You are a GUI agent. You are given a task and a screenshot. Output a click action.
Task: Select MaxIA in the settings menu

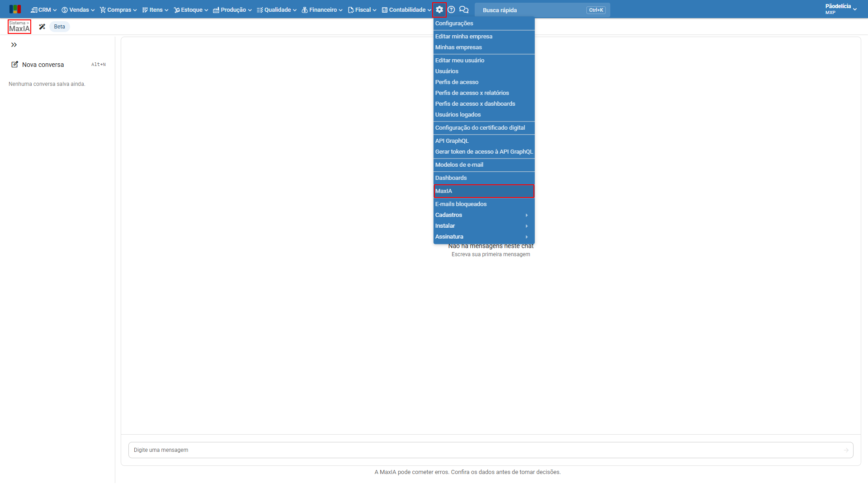pos(484,191)
